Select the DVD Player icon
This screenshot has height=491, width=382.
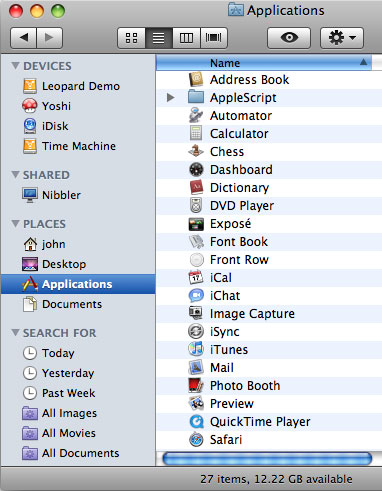tap(196, 206)
